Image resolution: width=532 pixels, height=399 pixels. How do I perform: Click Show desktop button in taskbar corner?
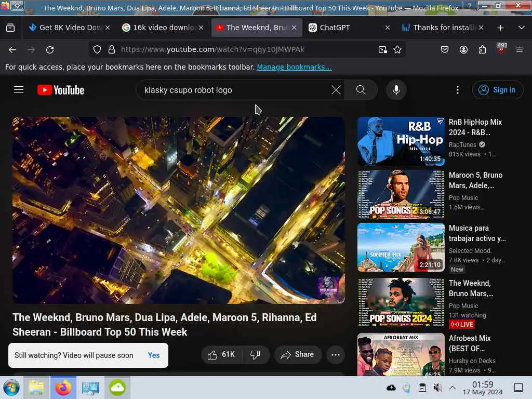point(518,388)
